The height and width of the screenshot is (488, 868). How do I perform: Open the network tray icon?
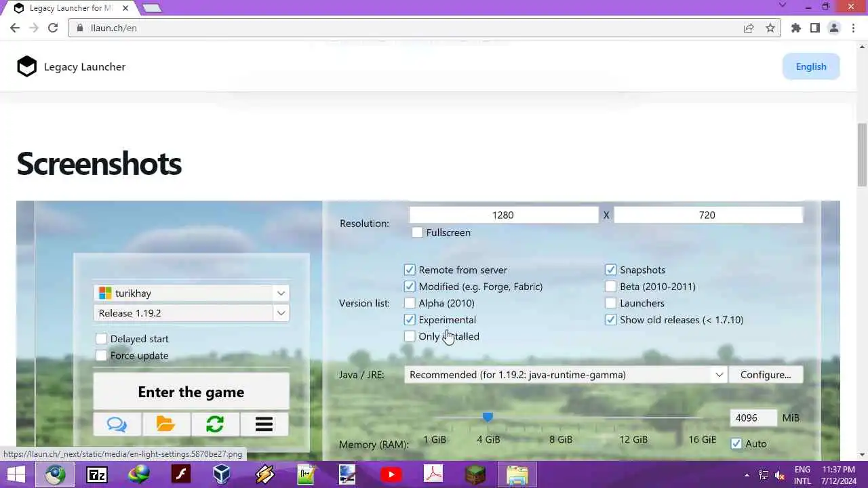click(x=764, y=475)
